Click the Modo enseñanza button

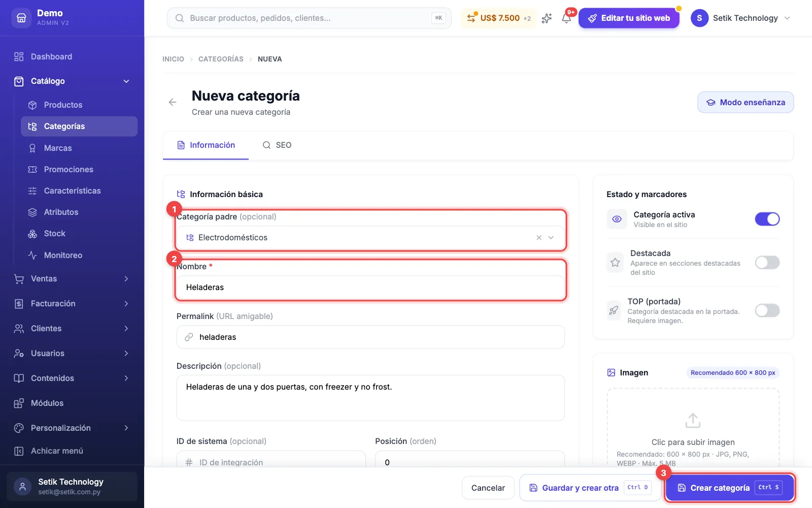(x=746, y=102)
